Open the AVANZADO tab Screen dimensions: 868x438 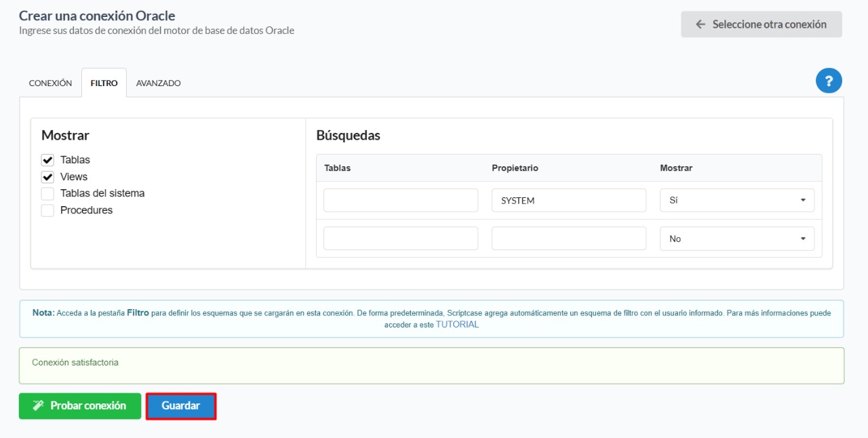coord(158,83)
